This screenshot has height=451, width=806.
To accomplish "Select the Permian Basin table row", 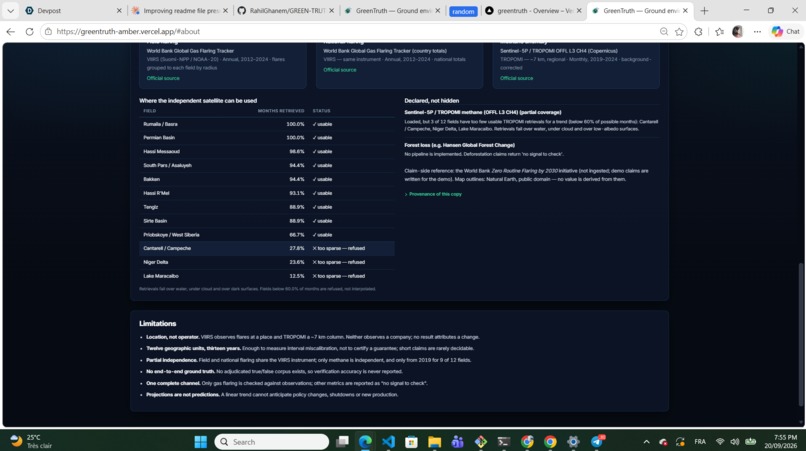I will [267, 138].
